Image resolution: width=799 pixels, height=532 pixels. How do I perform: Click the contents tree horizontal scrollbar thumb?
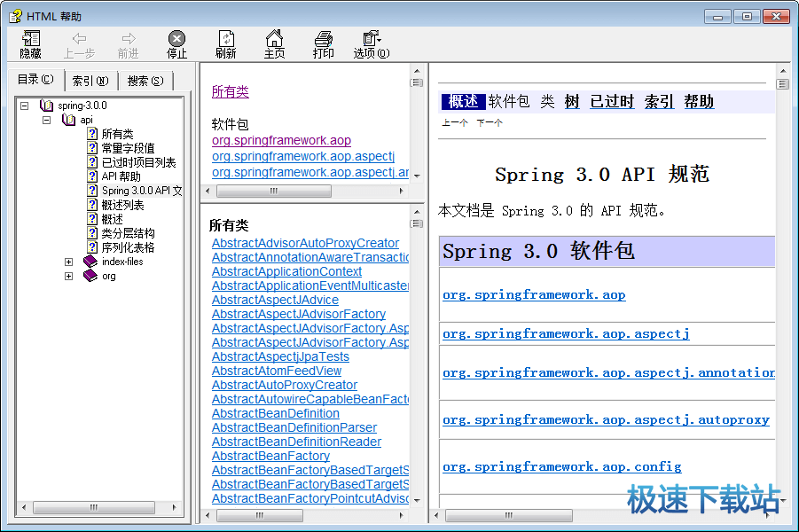[x=94, y=507]
